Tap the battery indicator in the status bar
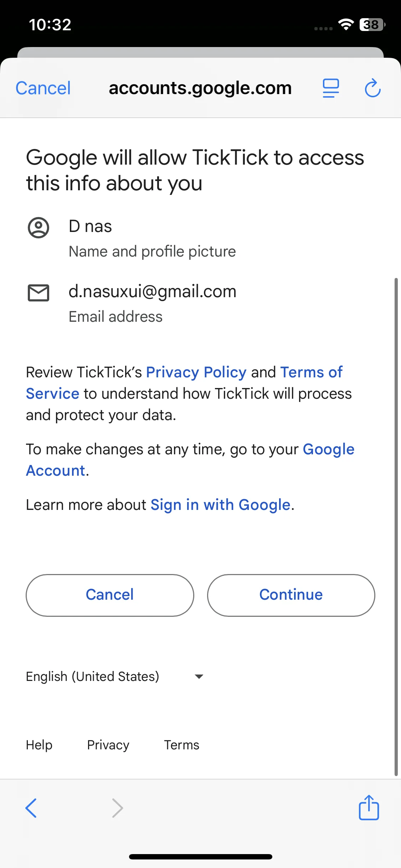This screenshot has width=401, height=868. 372,25
